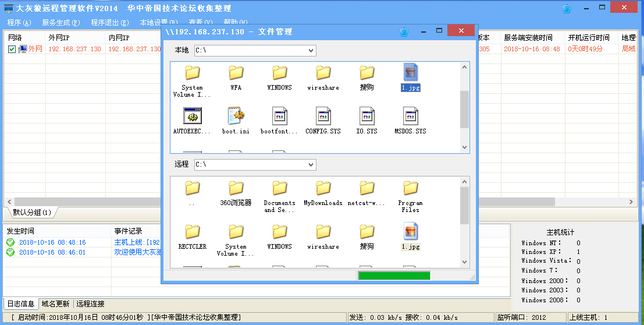
Task: Click green transfer progress bar
Action: tap(394, 275)
